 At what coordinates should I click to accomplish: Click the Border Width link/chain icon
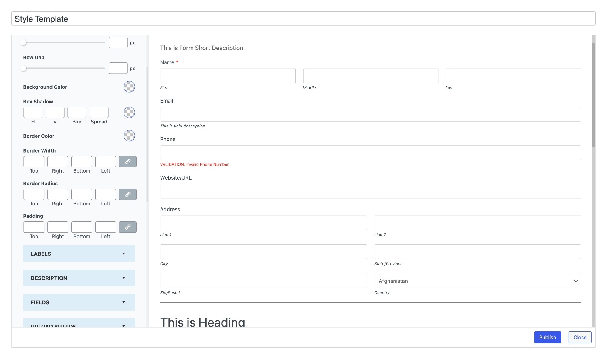[127, 161]
